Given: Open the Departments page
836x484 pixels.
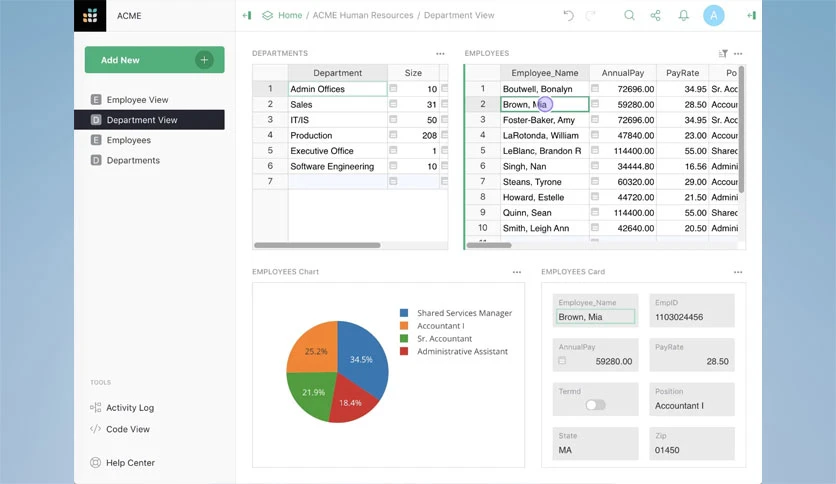Looking at the screenshot, I should (x=149, y=160).
